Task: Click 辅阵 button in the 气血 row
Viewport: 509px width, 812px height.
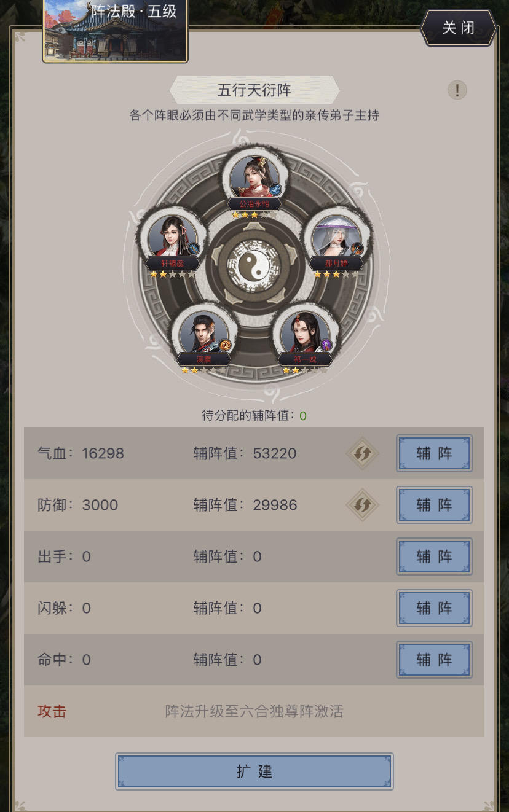Action: (x=434, y=453)
